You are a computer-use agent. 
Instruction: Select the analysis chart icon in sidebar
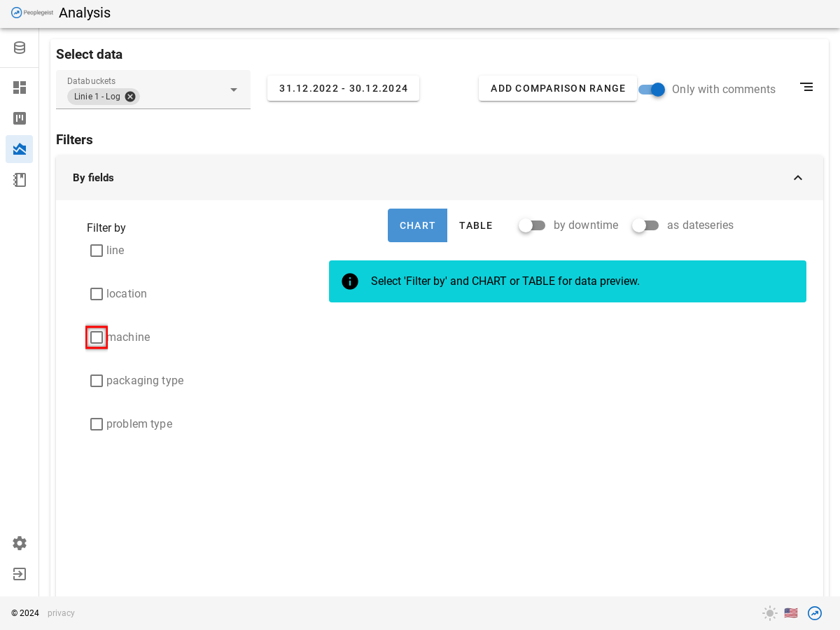click(20, 149)
